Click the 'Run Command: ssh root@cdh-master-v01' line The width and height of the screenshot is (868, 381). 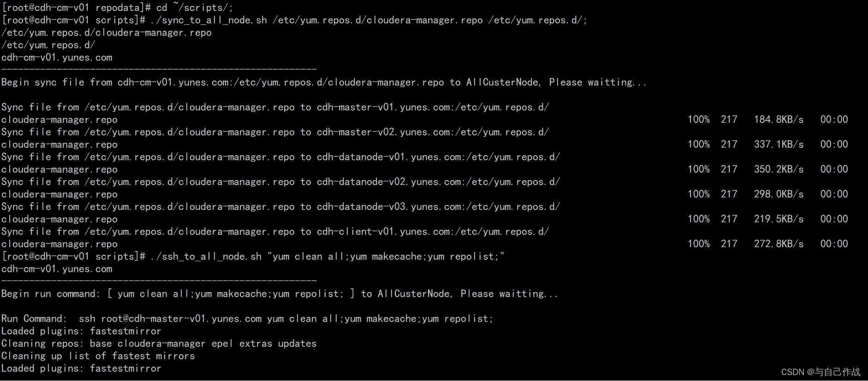coord(247,318)
